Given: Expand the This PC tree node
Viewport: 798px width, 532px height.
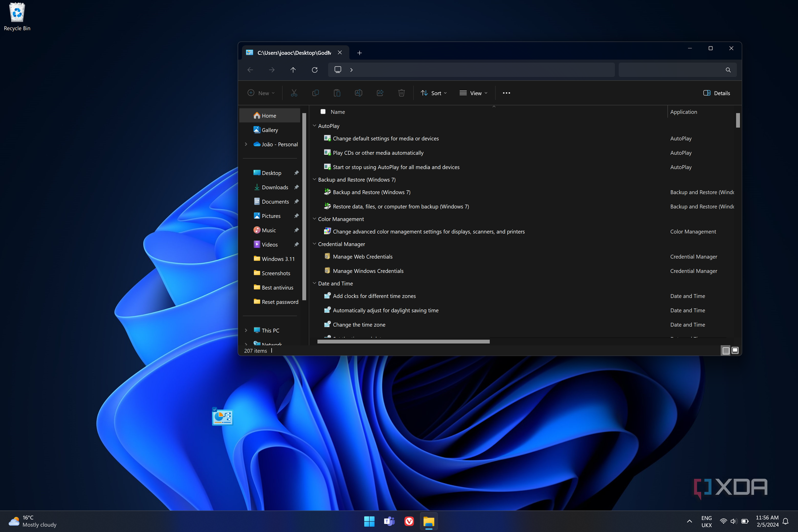Looking at the screenshot, I should (x=246, y=330).
